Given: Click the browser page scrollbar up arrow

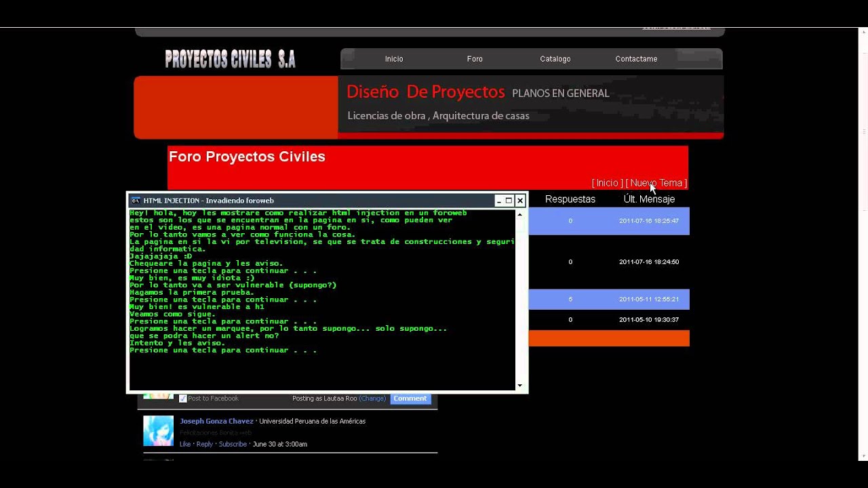Looking at the screenshot, I should coord(863,33).
